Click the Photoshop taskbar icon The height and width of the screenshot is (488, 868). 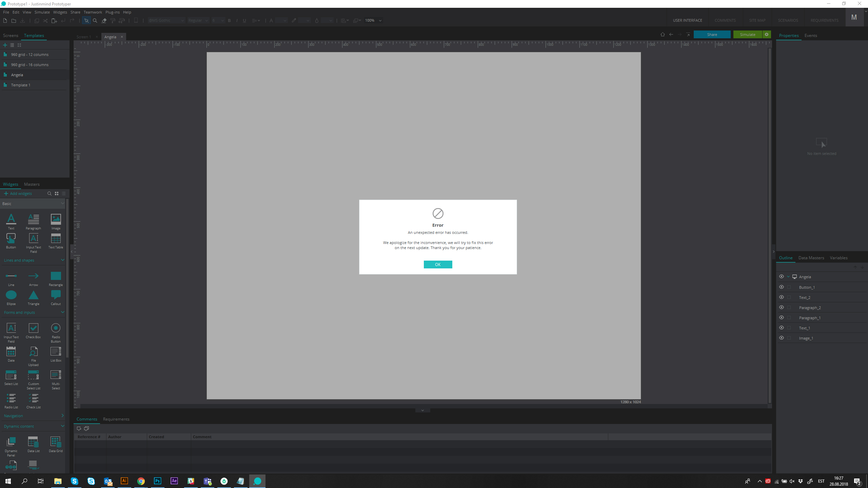[157, 481]
